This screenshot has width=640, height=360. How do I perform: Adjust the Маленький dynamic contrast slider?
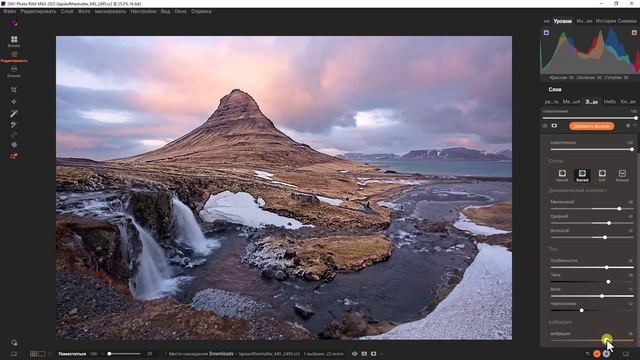pos(592,209)
